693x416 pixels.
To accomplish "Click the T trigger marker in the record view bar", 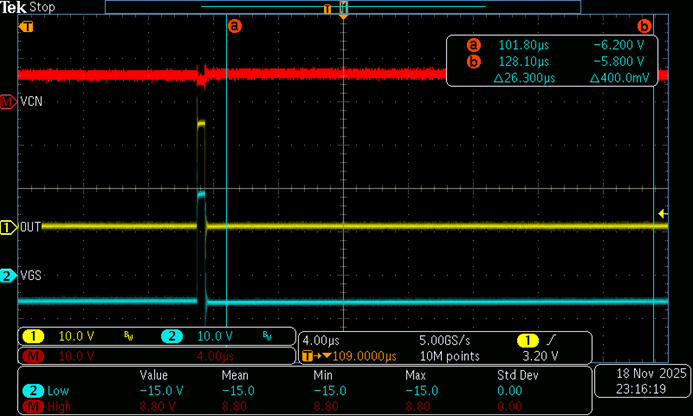I will tap(327, 9).
